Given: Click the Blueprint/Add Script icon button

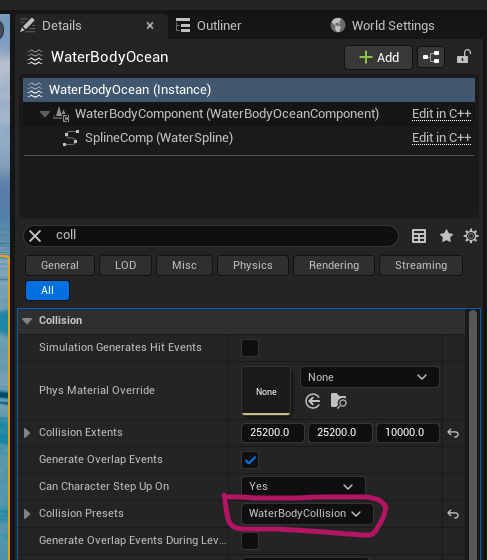Looking at the screenshot, I should click(x=431, y=57).
